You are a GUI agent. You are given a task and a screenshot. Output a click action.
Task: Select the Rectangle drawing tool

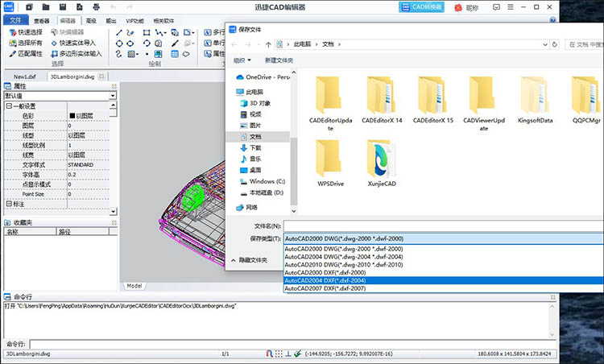[147, 33]
